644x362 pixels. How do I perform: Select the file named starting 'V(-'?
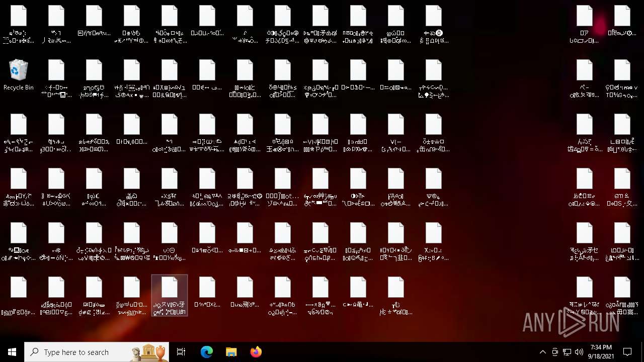point(396,133)
